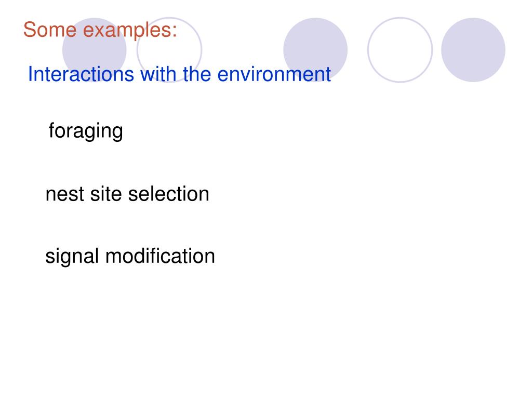
Task: Click the word 'Some' in the title
Action: click(x=50, y=30)
